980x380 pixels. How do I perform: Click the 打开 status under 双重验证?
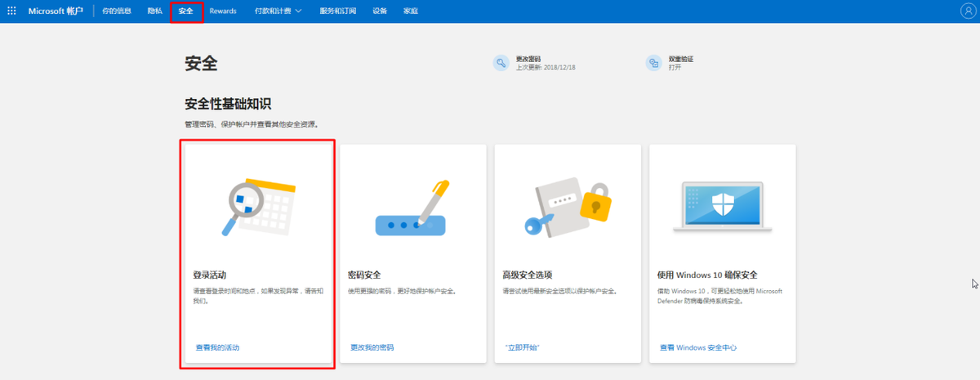675,67
